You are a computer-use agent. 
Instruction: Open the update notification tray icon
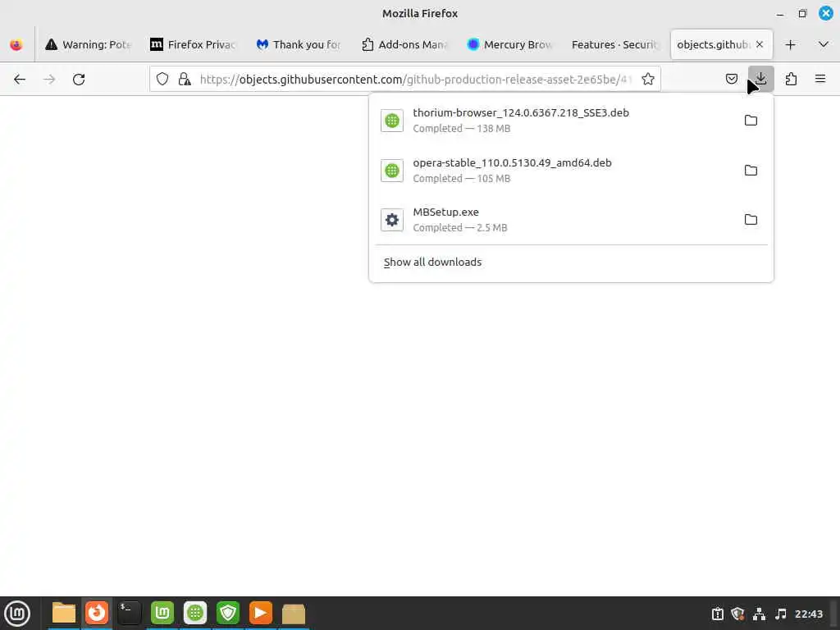(717, 614)
